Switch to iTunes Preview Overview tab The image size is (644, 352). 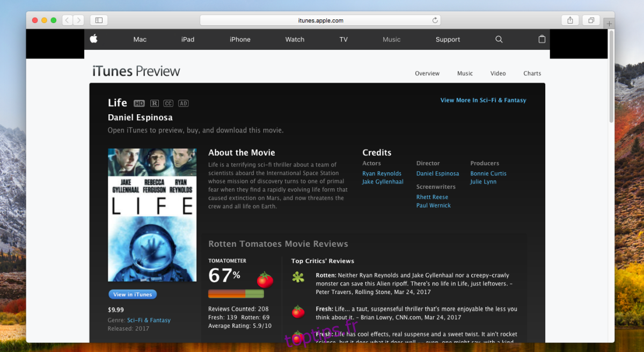pyautogui.click(x=427, y=74)
